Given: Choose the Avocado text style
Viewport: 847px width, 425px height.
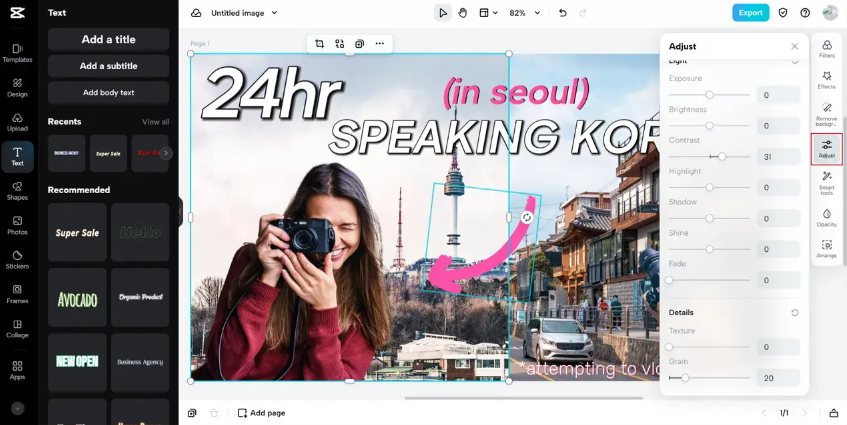Looking at the screenshot, I should [x=77, y=298].
